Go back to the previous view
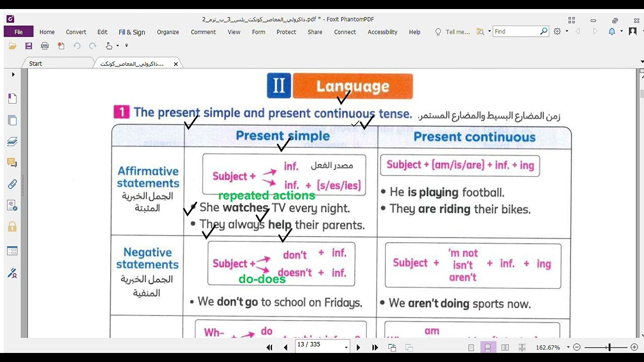The width and height of the screenshot is (644, 362). [392, 347]
